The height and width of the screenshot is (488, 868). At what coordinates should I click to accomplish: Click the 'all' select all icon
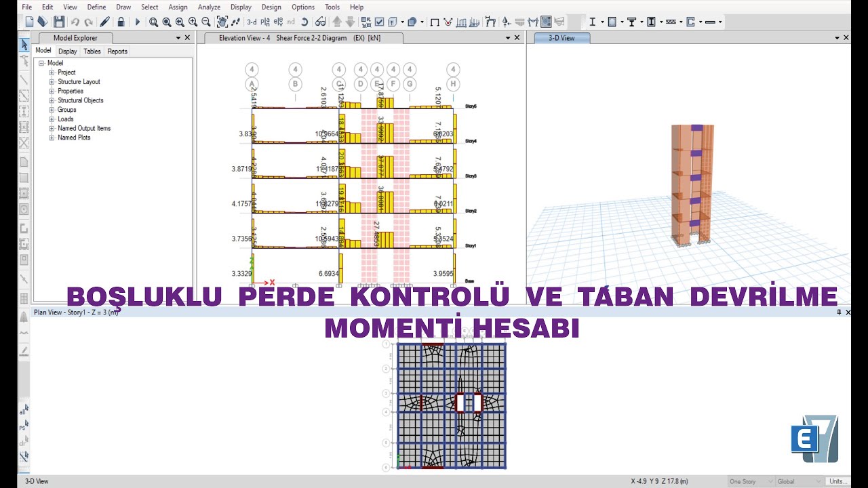tap(24, 409)
